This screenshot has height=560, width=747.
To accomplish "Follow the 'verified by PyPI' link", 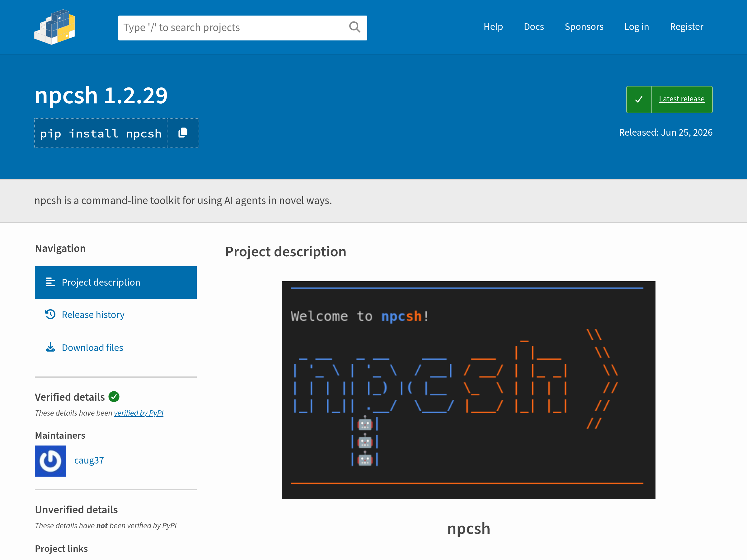I will [139, 413].
